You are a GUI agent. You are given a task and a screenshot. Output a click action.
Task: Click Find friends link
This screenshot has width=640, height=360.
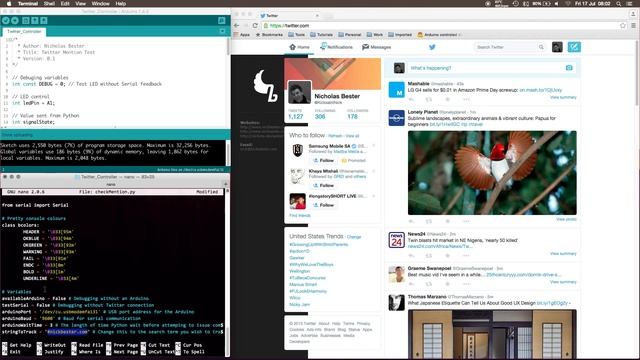300,216
